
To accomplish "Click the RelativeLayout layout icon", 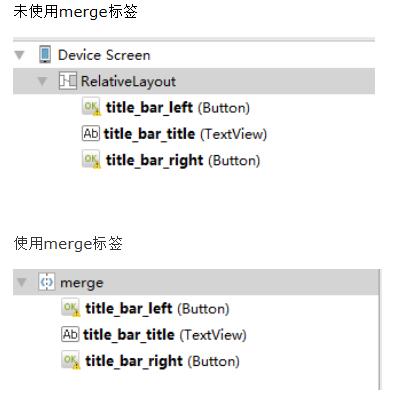I will click(68, 81).
